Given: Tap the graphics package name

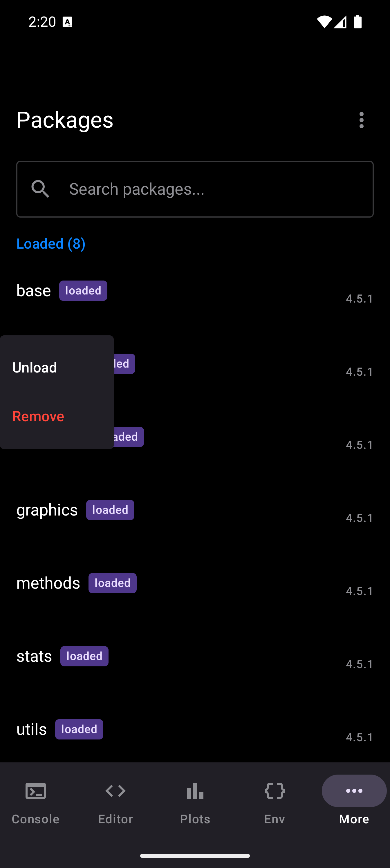Looking at the screenshot, I should (47, 510).
